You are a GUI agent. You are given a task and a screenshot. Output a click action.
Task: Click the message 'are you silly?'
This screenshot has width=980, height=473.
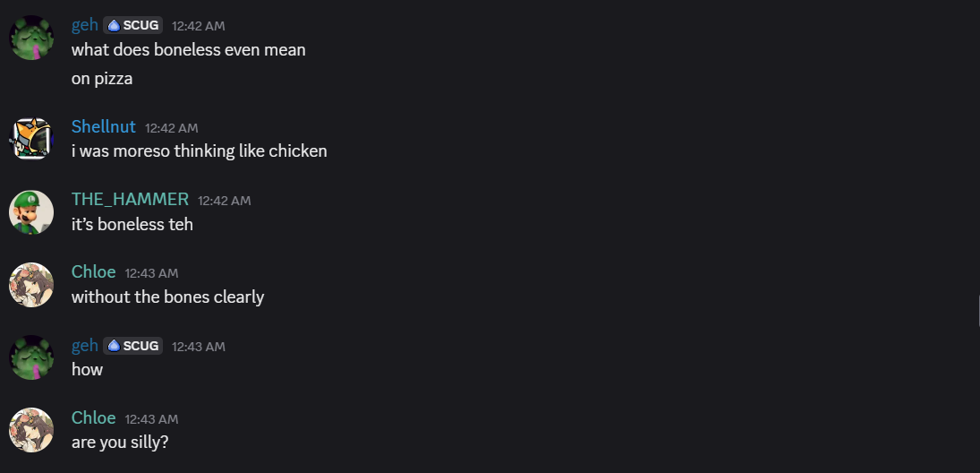pyautogui.click(x=120, y=442)
